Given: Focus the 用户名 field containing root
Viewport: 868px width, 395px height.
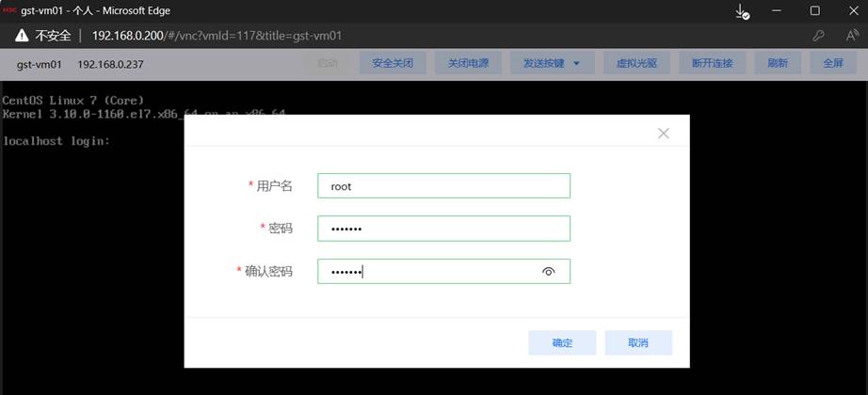Looking at the screenshot, I should (x=443, y=186).
